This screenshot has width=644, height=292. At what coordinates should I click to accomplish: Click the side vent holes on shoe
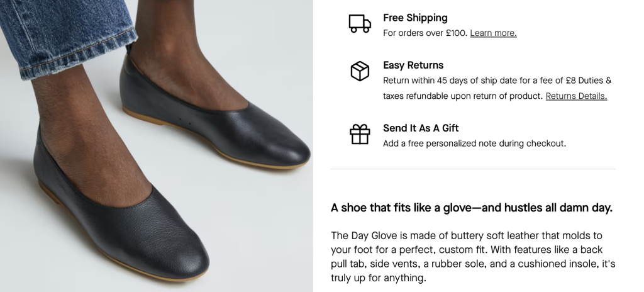pos(184,121)
